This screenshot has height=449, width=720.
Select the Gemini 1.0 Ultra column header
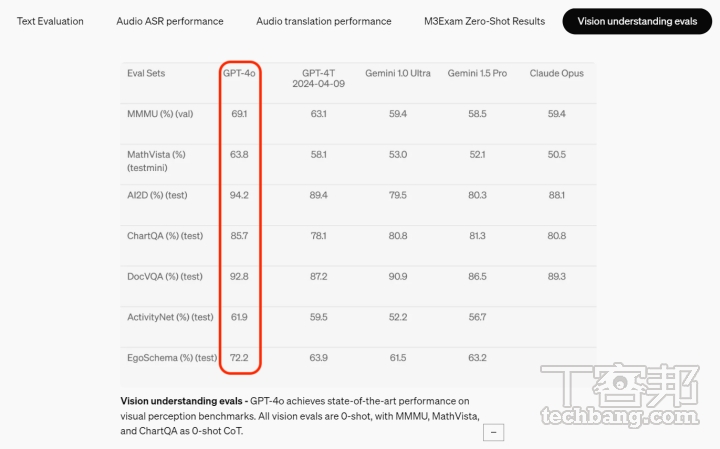coord(397,73)
